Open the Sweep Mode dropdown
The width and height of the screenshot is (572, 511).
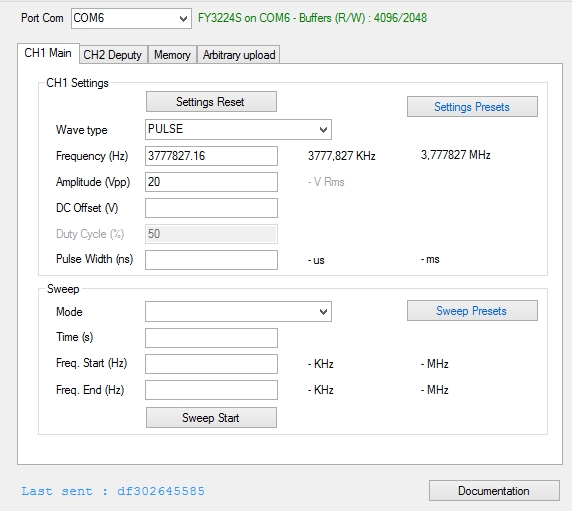[x=238, y=311]
